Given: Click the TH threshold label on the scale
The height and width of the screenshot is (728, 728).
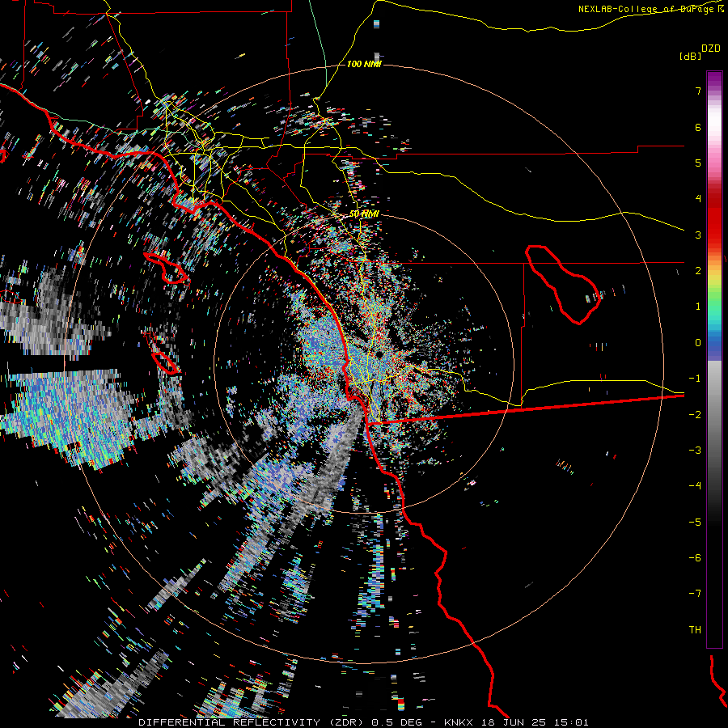Looking at the screenshot, I should (x=695, y=630).
